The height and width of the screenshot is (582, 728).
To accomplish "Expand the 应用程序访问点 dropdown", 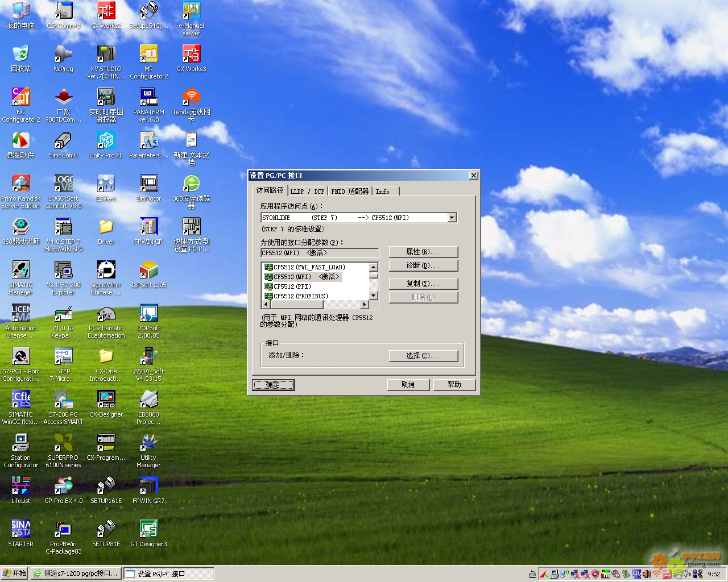I will (x=452, y=218).
